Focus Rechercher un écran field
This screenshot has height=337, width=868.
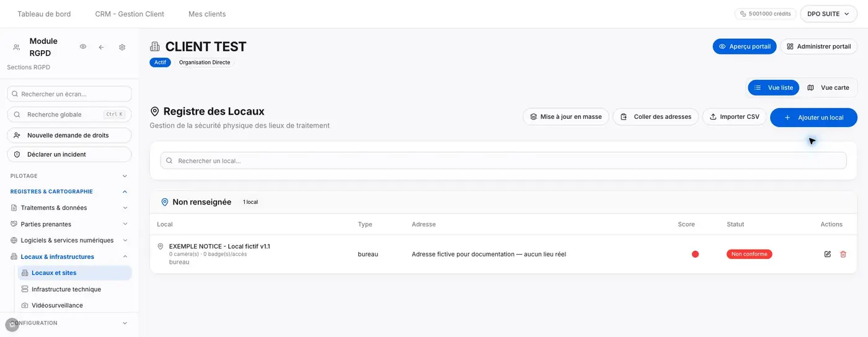(69, 94)
